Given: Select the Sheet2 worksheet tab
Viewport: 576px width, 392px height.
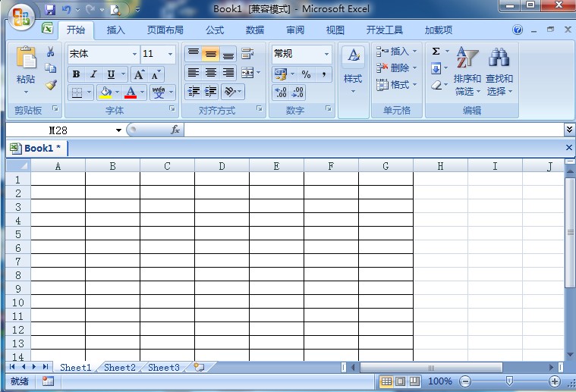Looking at the screenshot, I should point(120,368).
